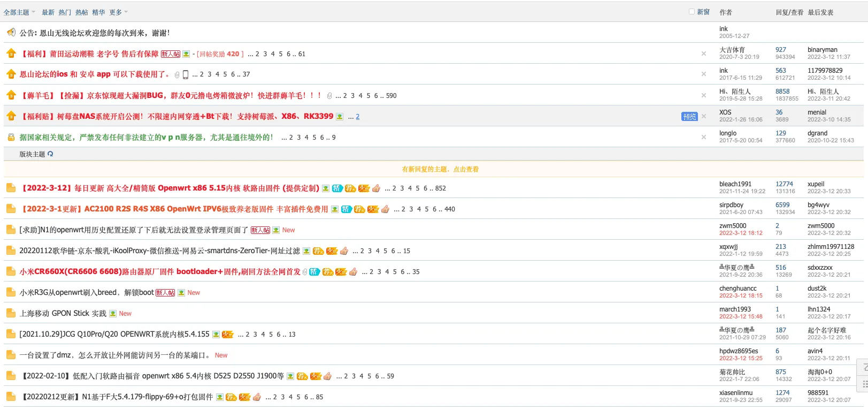
Task: Hide the pinned 莆田运动潮鞋 thread with its X
Action: [x=704, y=54]
